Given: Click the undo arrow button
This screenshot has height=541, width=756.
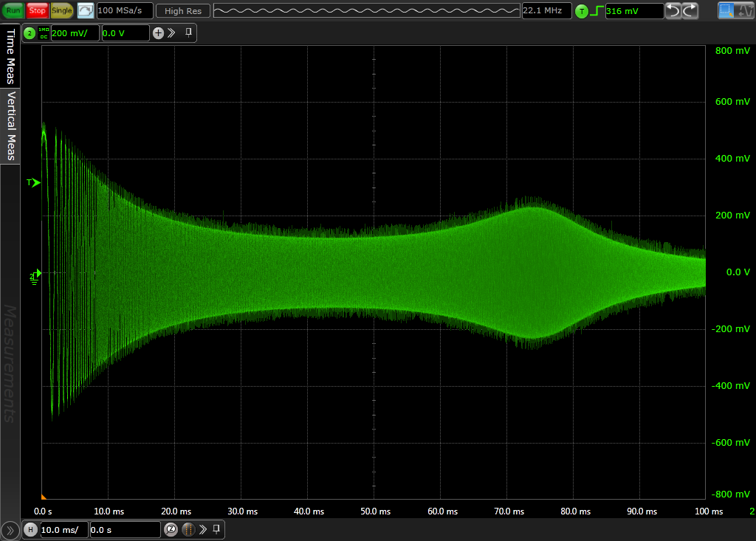Looking at the screenshot, I should (673, 10).
